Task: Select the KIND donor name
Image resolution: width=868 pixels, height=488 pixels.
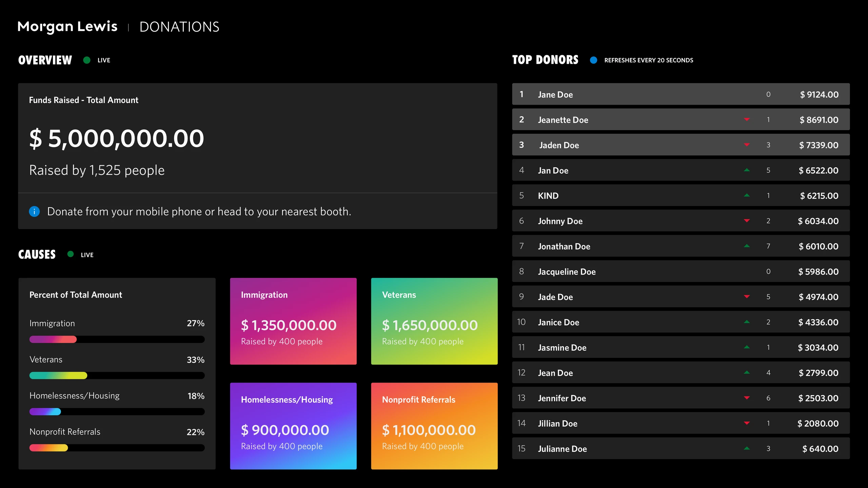Action: pos(548,196)
